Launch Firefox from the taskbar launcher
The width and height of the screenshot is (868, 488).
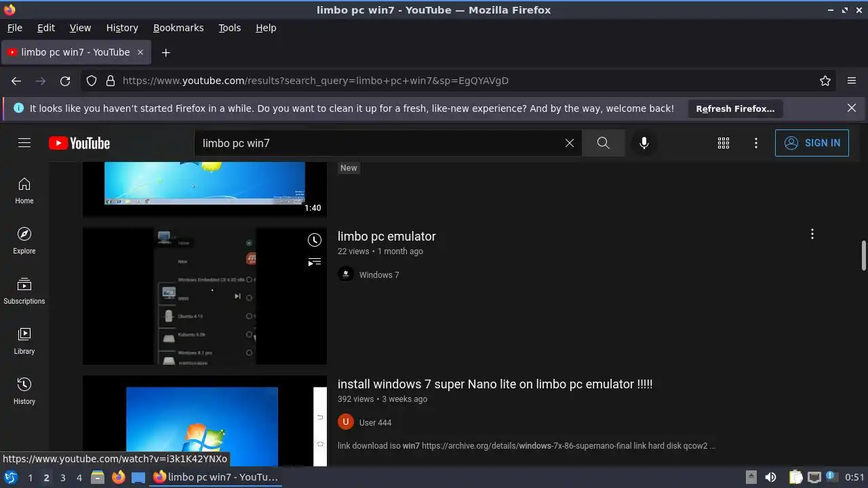coord(118,477)
